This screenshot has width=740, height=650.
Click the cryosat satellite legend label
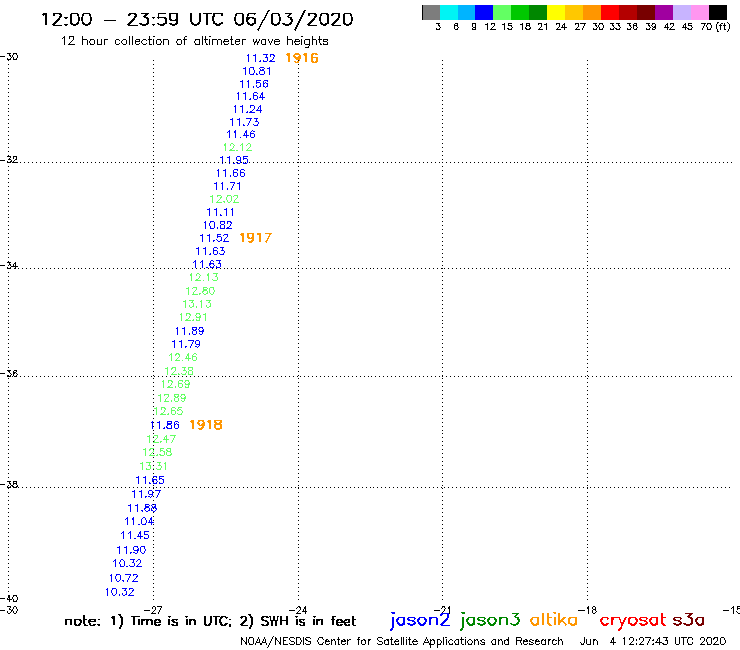click(x=633, y=621)
